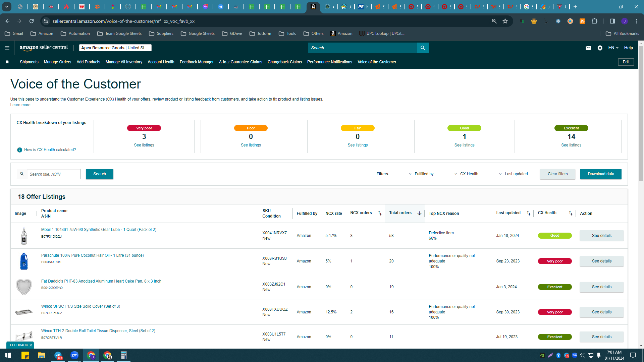Open Voice of the Customer menu item
The image size is (644, 362).
click(x=377, y=62)
